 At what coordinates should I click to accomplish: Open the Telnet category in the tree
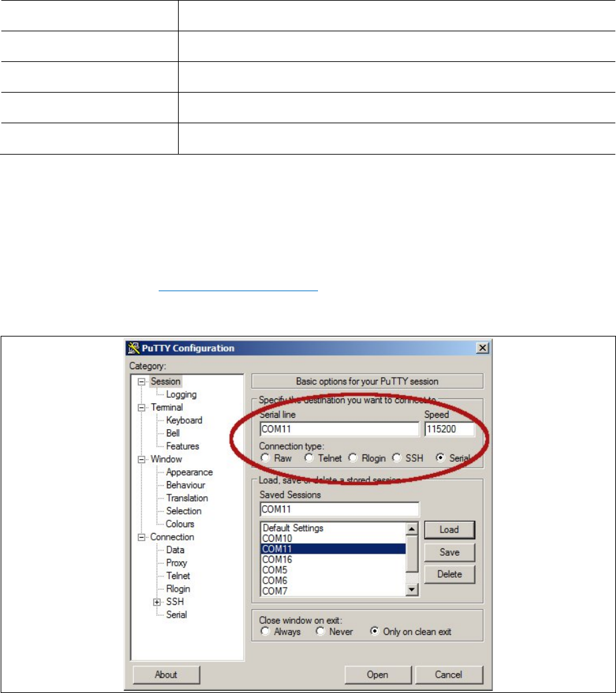click(x=178, y=576)
